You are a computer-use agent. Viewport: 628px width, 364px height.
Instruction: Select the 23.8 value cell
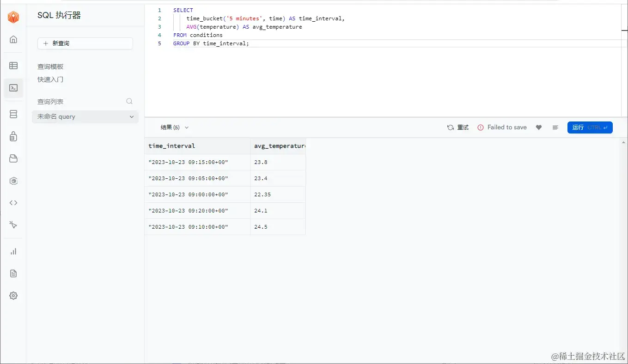coord(278,162)
